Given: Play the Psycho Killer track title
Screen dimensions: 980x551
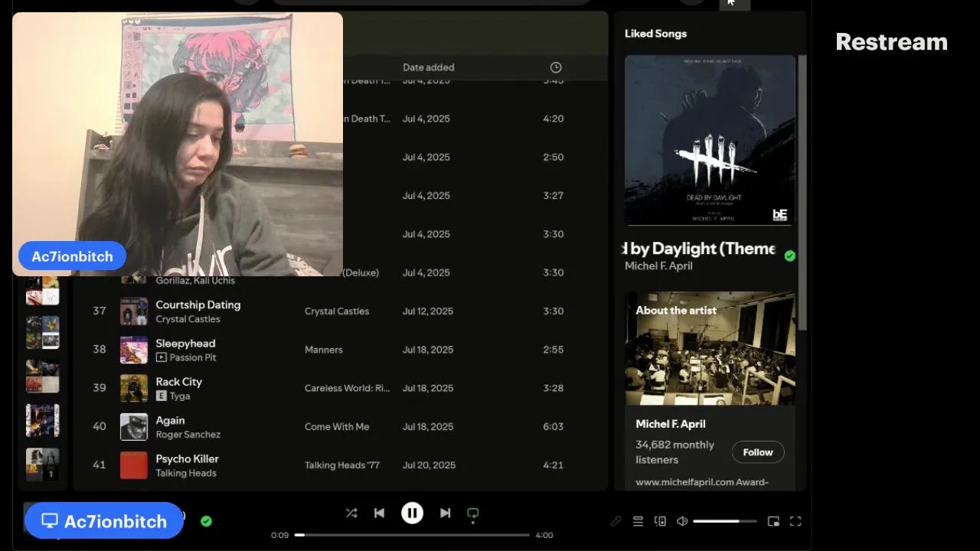Looking at the screenshot, I should coord(188,458).
